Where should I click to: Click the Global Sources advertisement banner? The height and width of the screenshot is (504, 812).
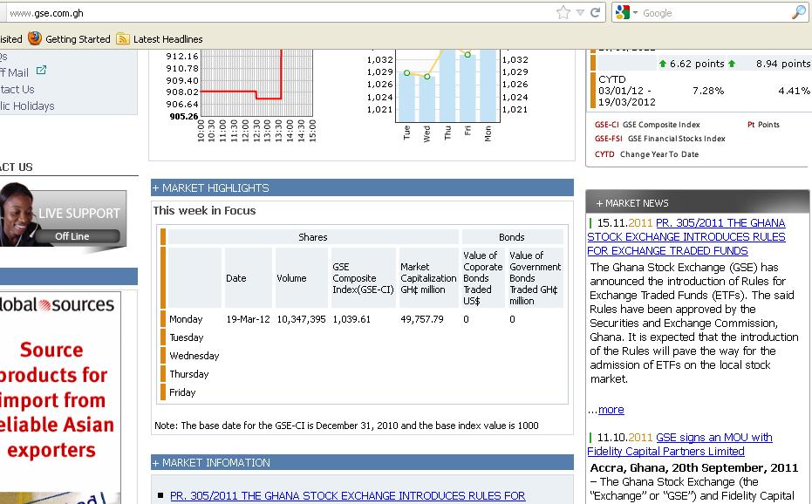[x=60, y=398]
